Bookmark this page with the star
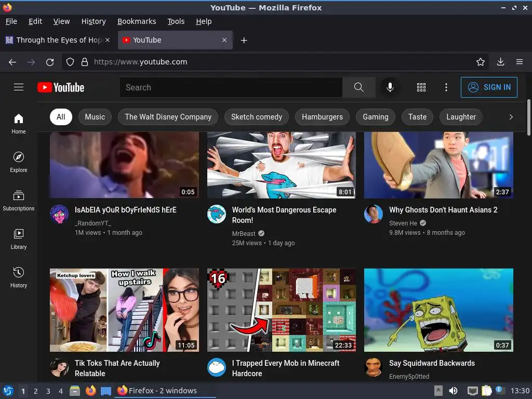Viewport: 532px width, 399px height. coord(480,62)
